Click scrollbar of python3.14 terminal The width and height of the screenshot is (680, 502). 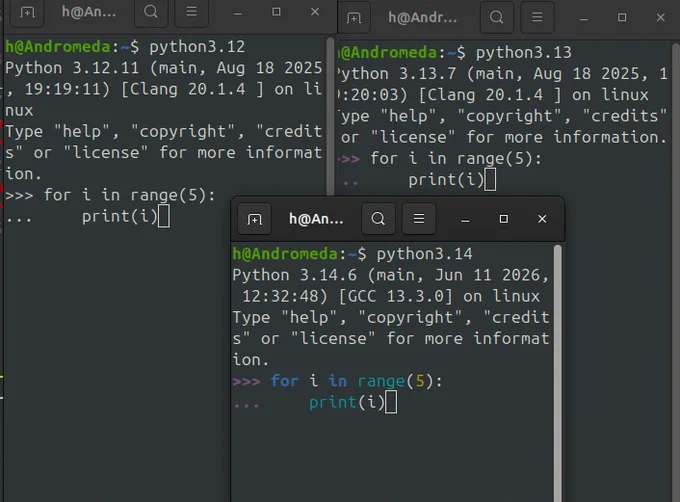558,372
